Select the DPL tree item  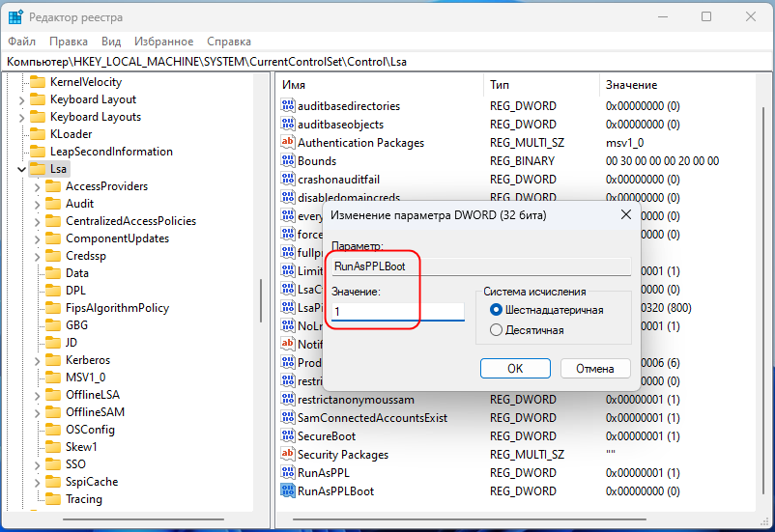pos(75,291)
